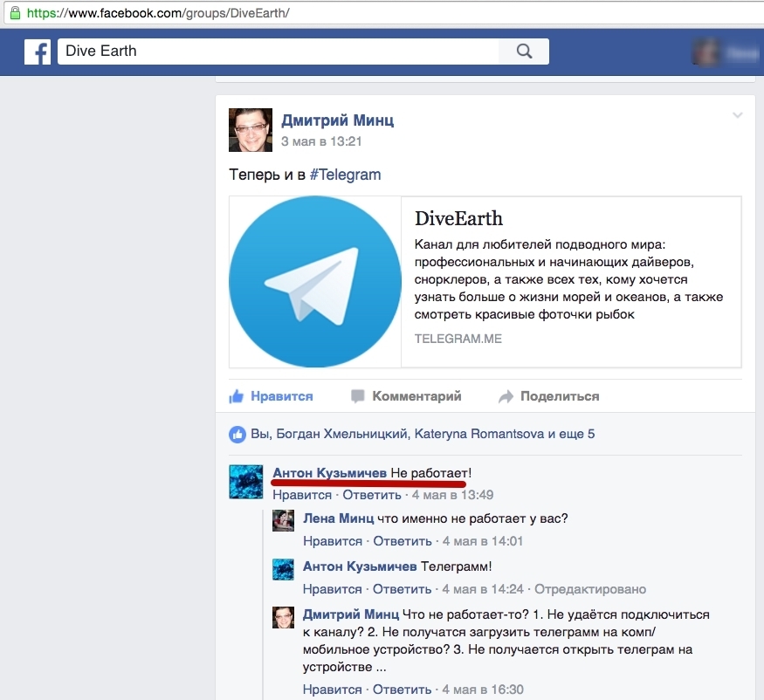Reply to the comment dated 4 мая в 13:49
The image size is (764, 700).
pyautogui.click(x=372, y=495)
